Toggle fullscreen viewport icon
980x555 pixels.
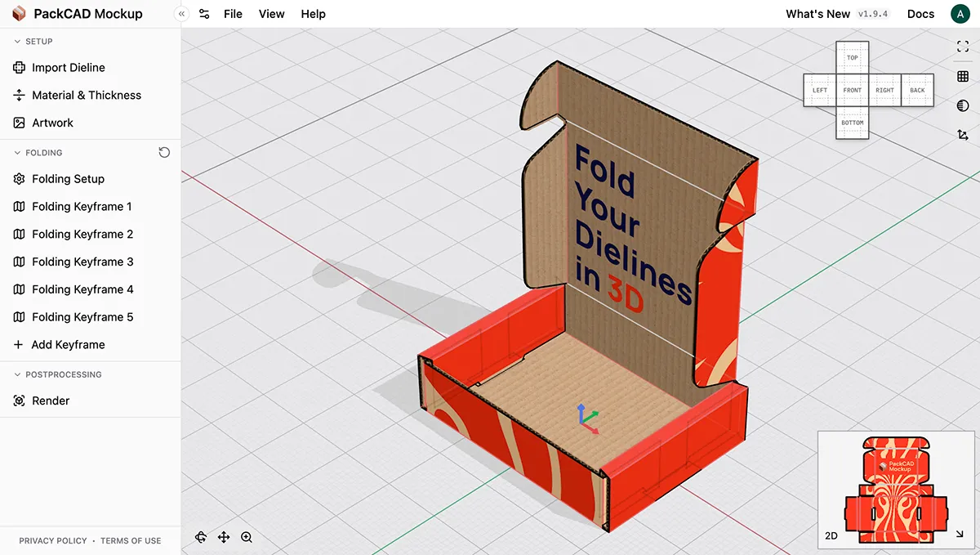pyautogui.click(x=963, y=47)
